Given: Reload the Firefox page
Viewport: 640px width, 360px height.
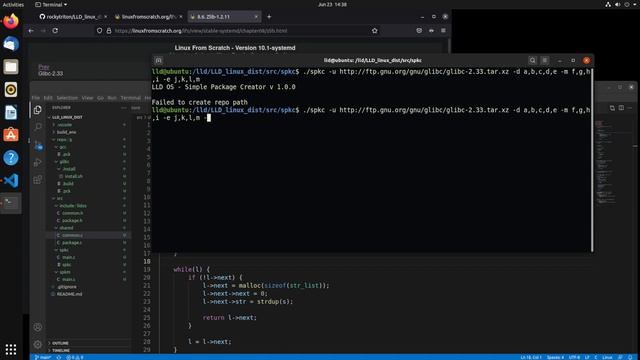Looking at the screenshot, I should pyautogui.click(x=55, y=31).
